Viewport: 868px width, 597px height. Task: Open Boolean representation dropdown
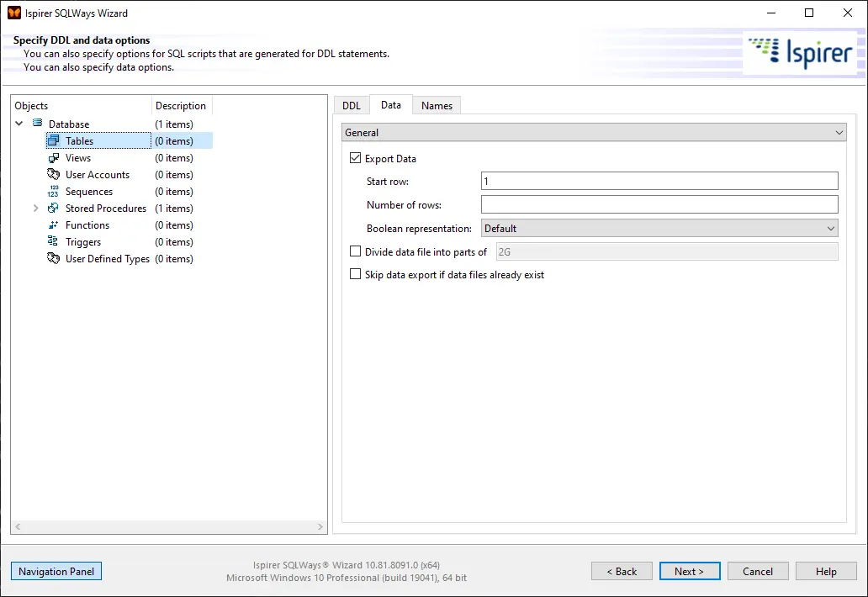659,228
